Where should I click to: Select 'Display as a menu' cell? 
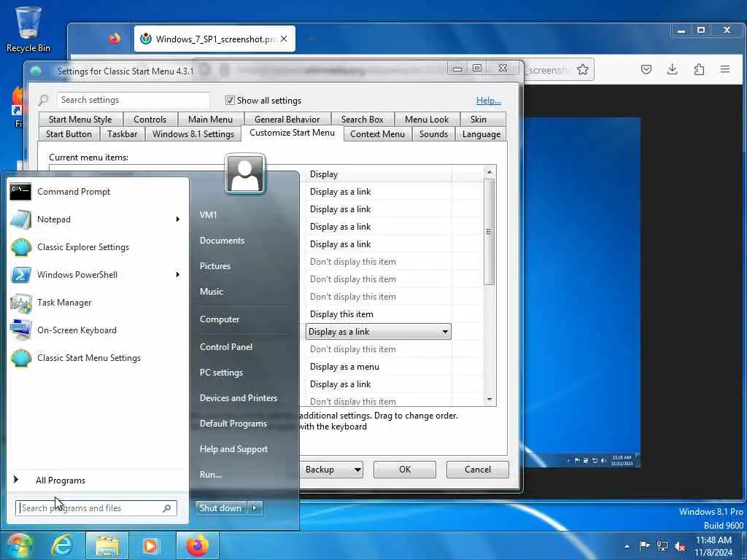(x=379, y=367)
